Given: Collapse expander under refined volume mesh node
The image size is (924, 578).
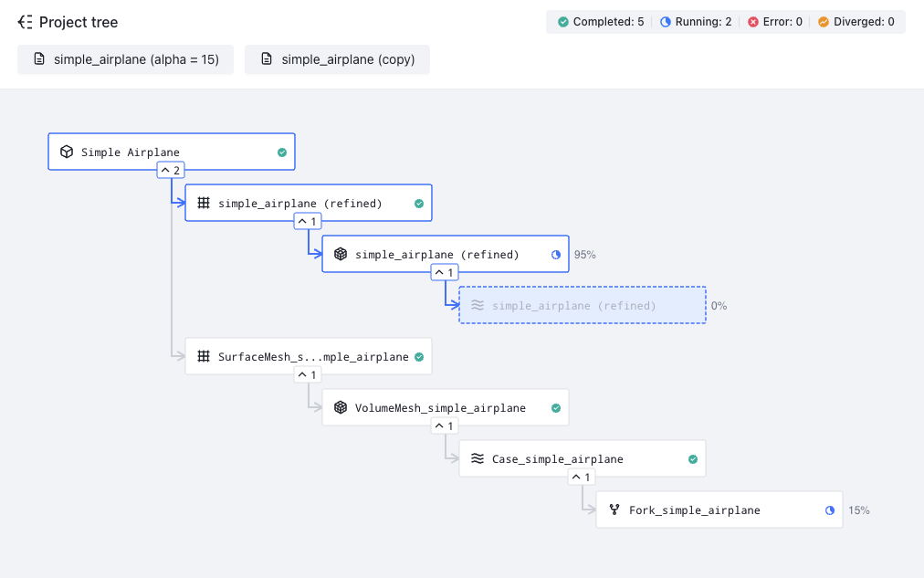Looking at the screenshot, I should click(445, 273).
